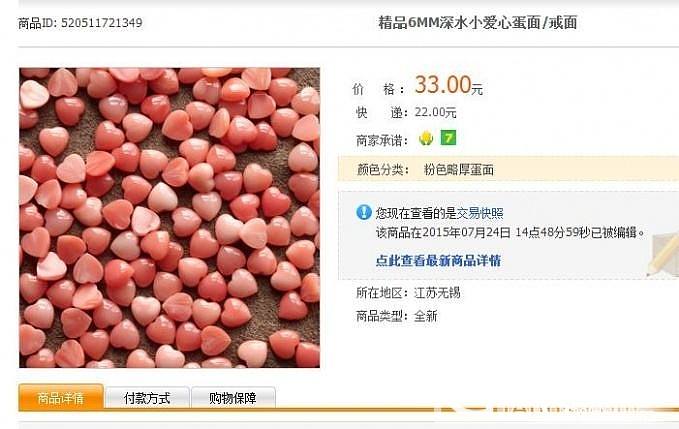Image resolution: width=679 pixels, height=429 pixels.
Task: Click the pink heart cabochon product image
Action: tap(169, 218)
